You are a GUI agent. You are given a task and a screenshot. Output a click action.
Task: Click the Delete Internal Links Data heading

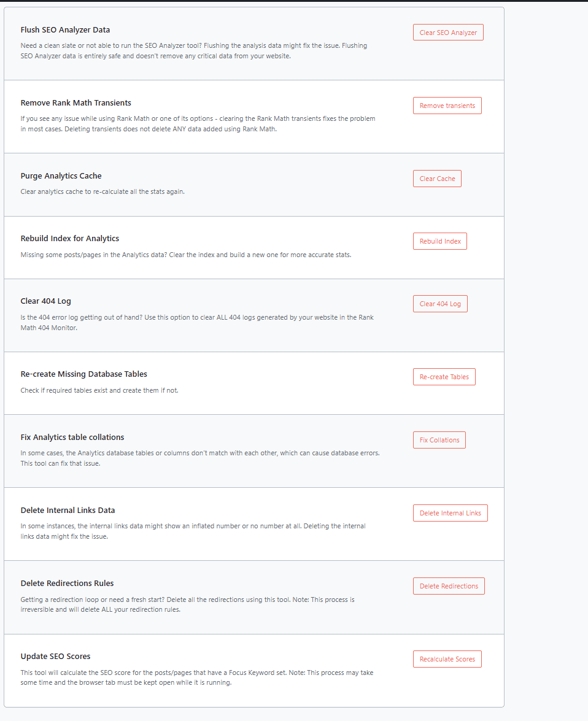(68, 511)
